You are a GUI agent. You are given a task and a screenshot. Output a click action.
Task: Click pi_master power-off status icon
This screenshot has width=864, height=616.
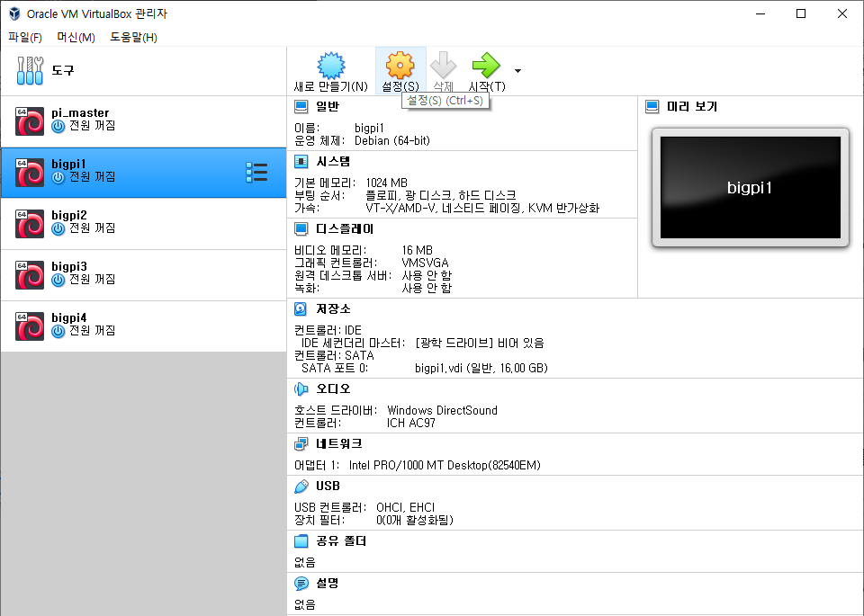pyautogui.click(x=58, y=127)
